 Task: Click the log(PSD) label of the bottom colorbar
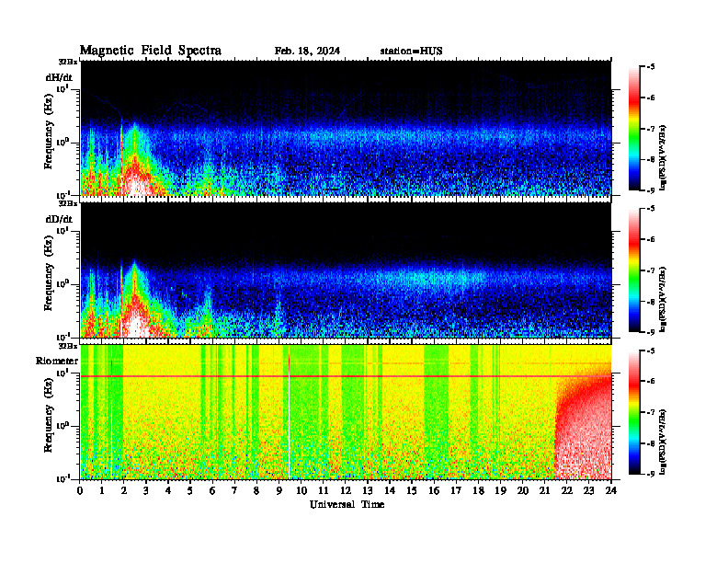point(664,441)
